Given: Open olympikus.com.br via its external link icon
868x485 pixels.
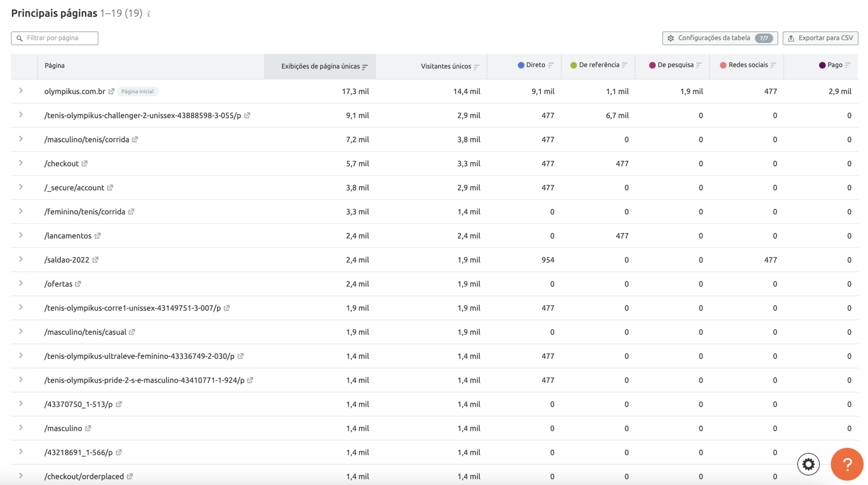Looking at the screenshot, I should (111, 91).
